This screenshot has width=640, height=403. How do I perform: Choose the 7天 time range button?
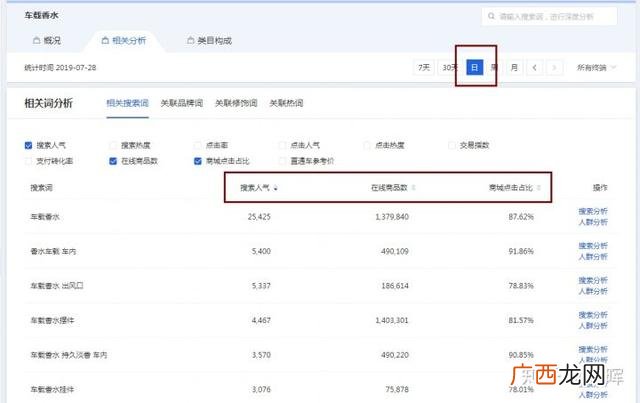(x=424, y=67)
